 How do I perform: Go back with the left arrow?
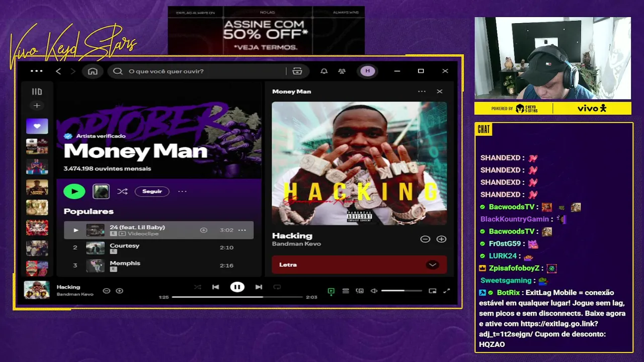(x=58, y=71)
